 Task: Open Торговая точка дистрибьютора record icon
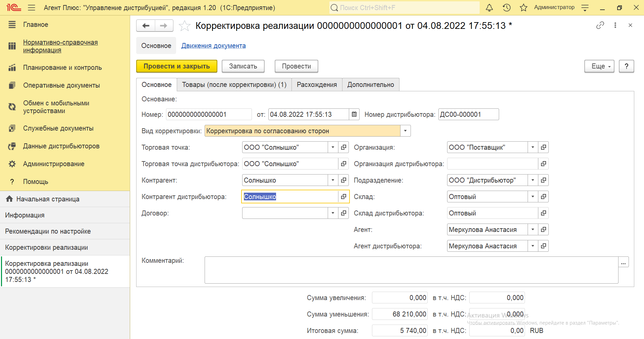tap(343, 164)
